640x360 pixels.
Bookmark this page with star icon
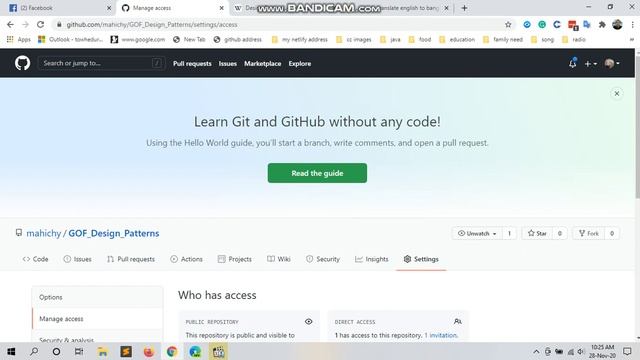(x=508, y=24)
